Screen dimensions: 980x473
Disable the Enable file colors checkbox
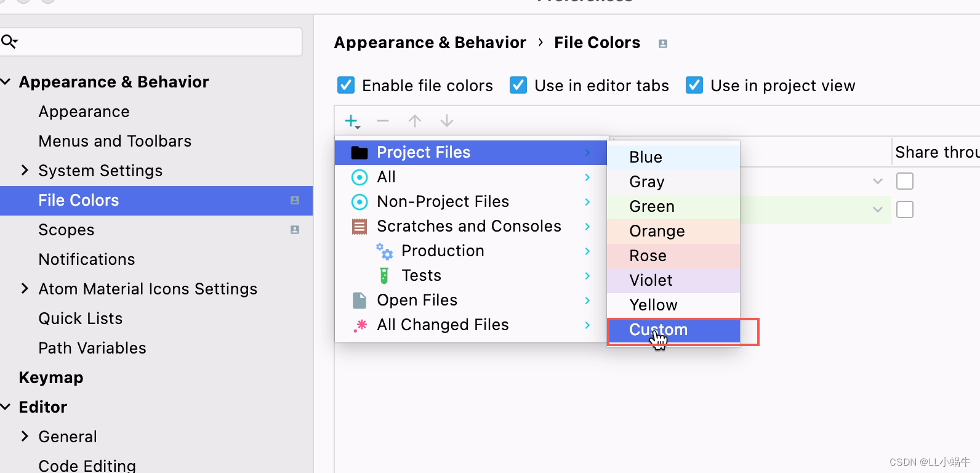pos(346,85)
